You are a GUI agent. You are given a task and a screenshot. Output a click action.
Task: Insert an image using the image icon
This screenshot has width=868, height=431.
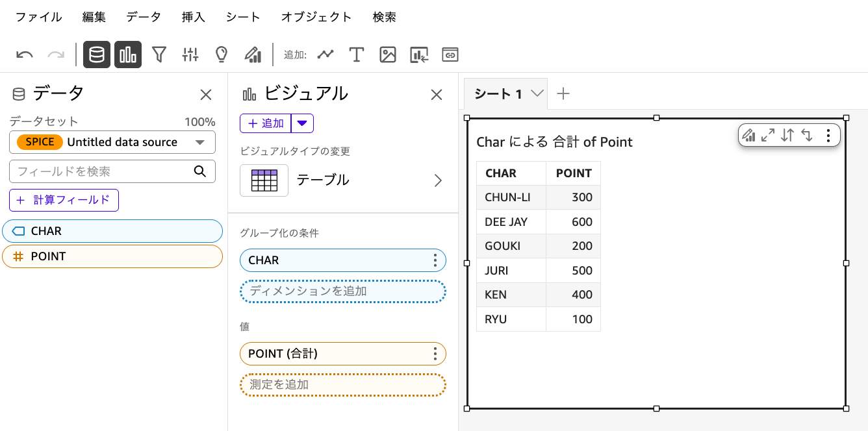pos(387,55)
